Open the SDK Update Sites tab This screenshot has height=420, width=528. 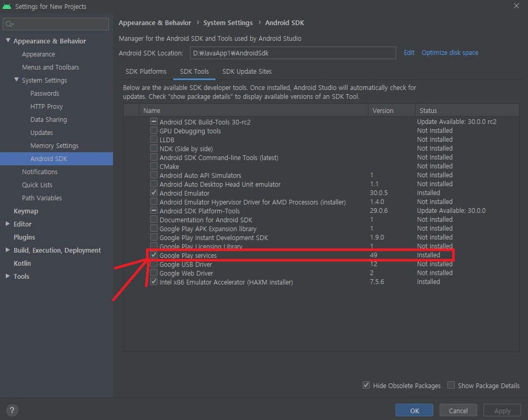(247, 71)
